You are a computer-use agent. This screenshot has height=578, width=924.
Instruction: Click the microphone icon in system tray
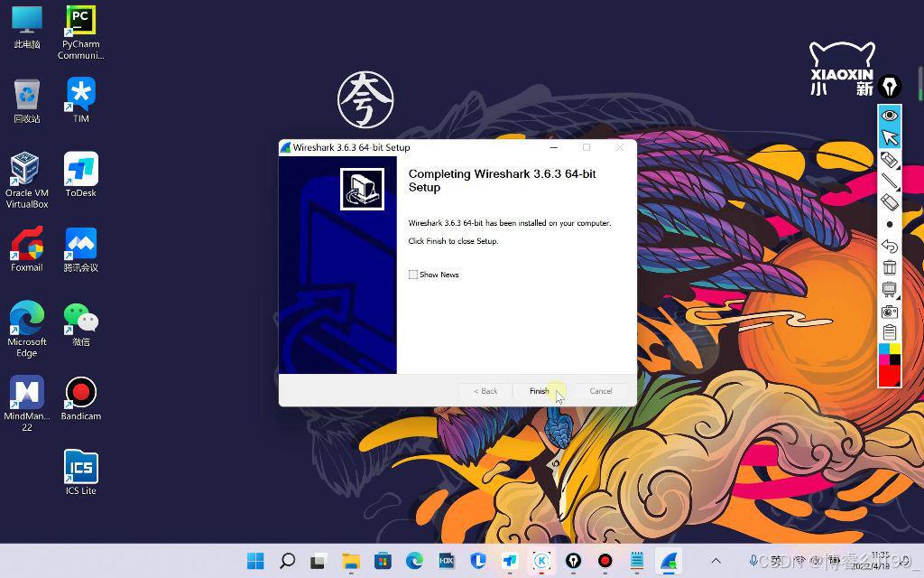click(753, 560)
